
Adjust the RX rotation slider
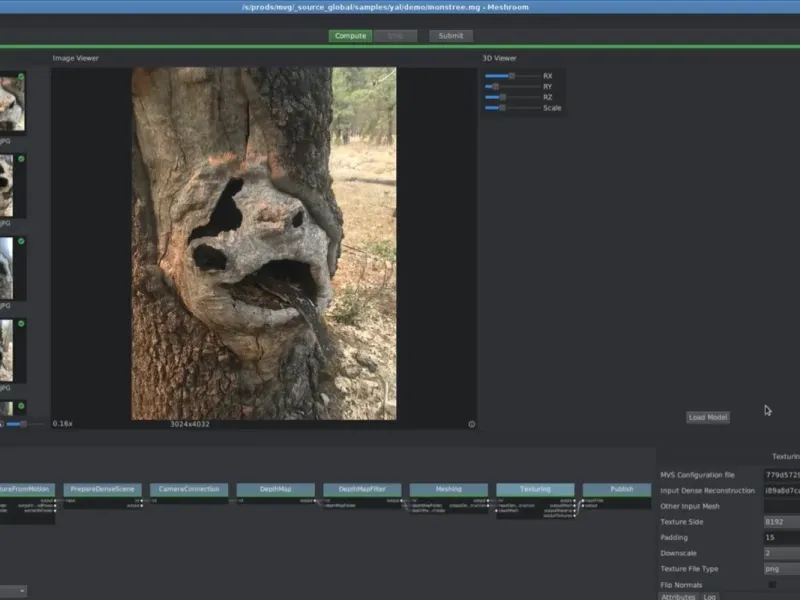(x=511, y=76)
